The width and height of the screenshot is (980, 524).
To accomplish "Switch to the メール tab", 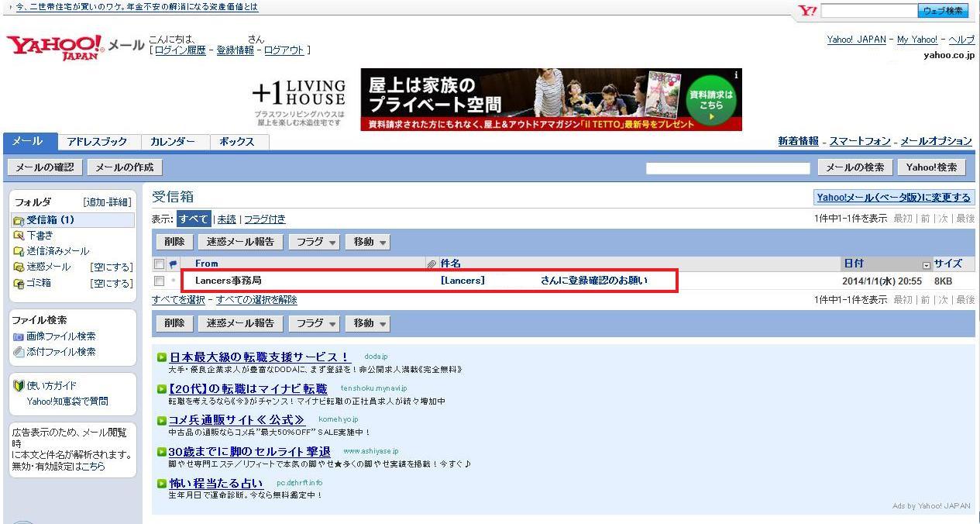I will click(x=29, y=142).
